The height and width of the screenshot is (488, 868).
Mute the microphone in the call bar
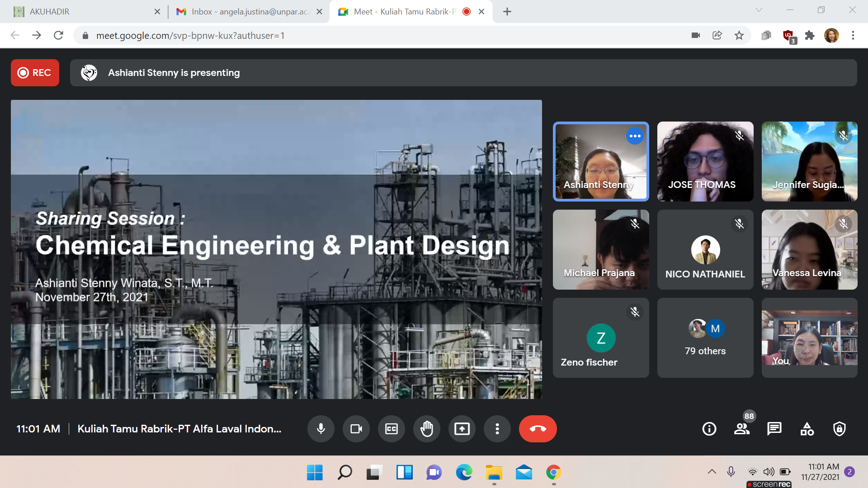[x=321, y=428]
